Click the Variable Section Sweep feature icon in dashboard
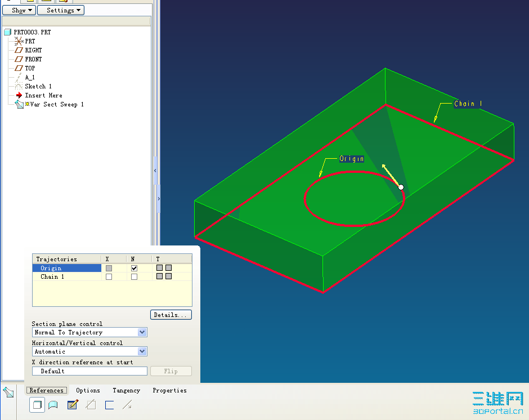 click(8, 392)
